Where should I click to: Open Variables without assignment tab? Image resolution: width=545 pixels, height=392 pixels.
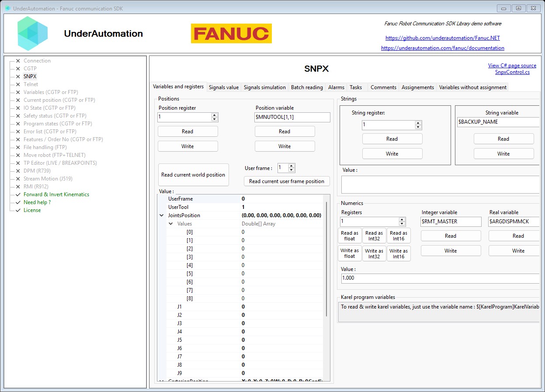(473, 87)
